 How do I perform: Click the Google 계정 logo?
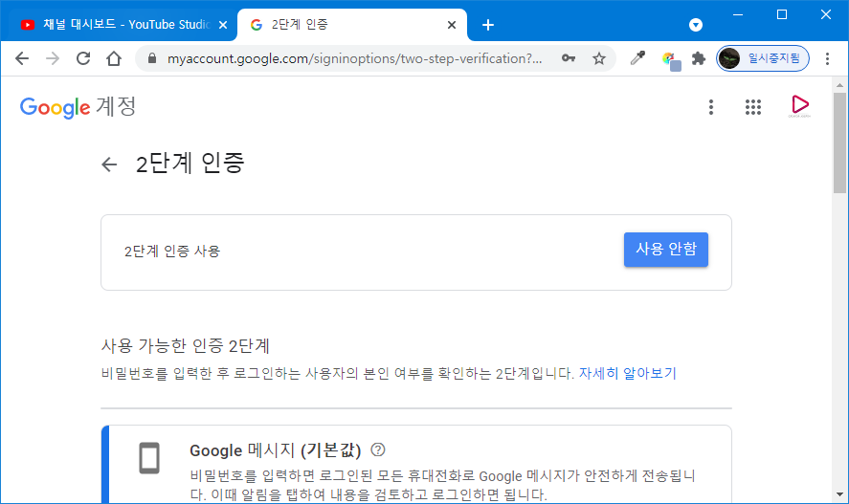pyautogui.click(x=78, y=107)
